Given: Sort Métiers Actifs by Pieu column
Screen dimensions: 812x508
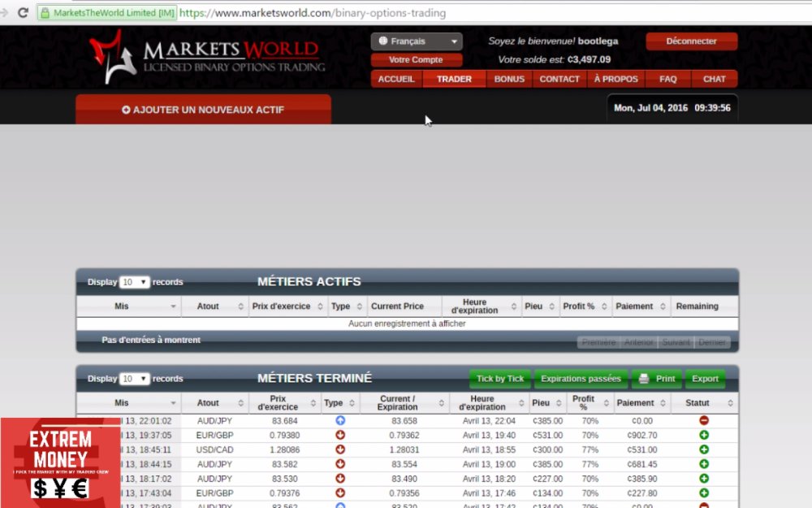Looking at the screenshot, I should click(540, 306).
